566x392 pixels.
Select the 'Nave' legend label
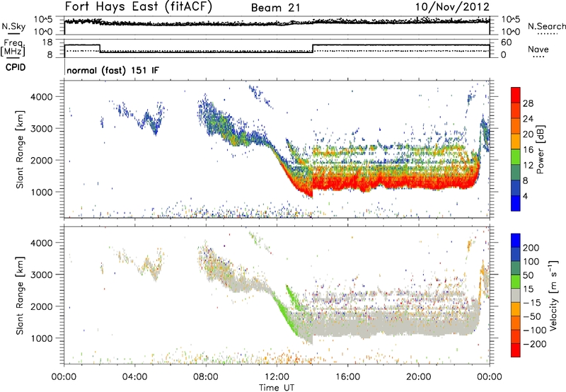[x=538, y=49]
